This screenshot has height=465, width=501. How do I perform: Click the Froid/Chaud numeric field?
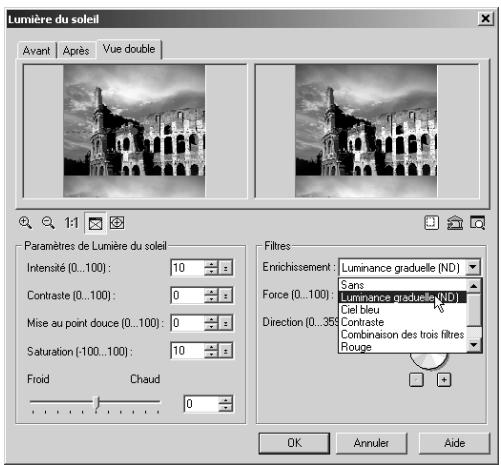(x=201, y=404)
